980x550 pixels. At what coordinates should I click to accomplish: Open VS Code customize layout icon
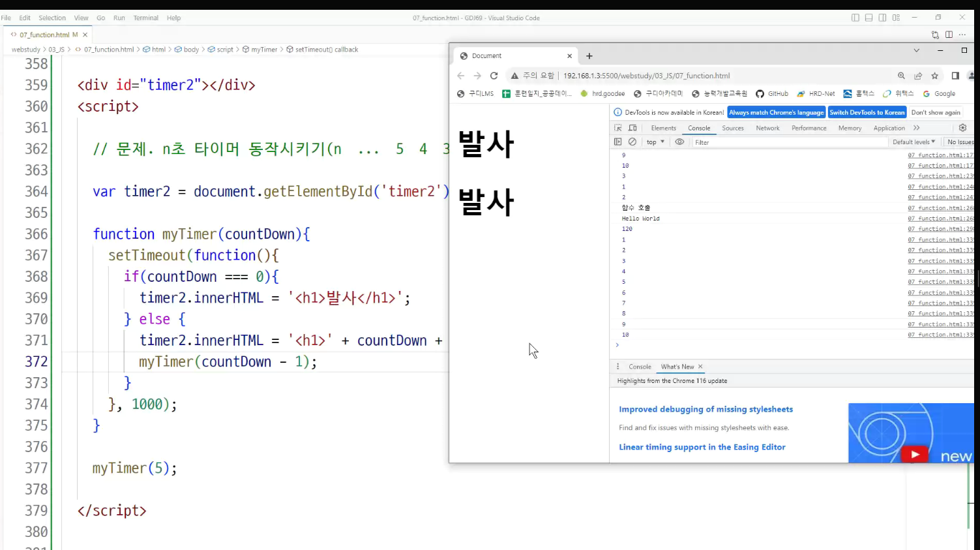click(x=897, y=18)
